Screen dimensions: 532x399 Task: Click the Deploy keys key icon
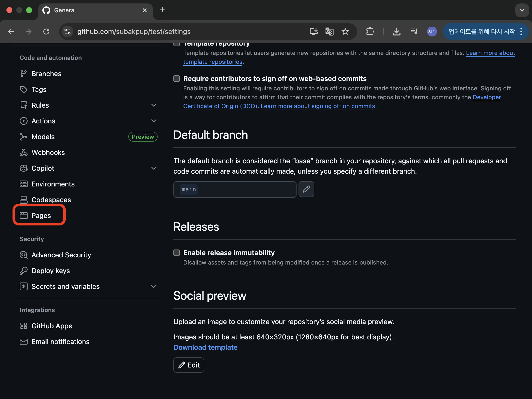[24, 271]
